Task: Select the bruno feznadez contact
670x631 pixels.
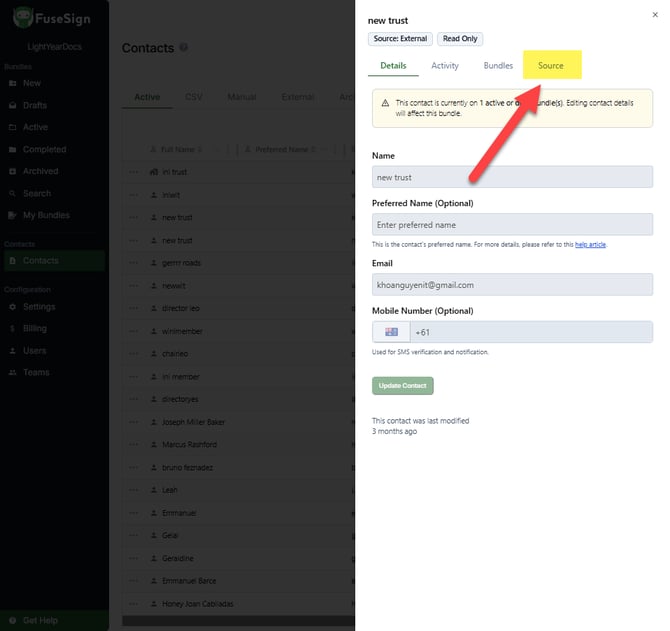Action: (238, 467)
